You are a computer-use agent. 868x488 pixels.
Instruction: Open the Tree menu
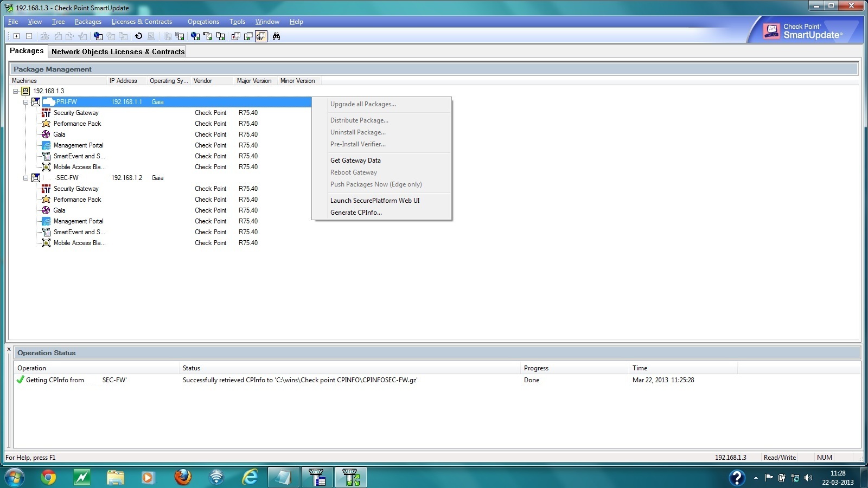click(58, 22)
